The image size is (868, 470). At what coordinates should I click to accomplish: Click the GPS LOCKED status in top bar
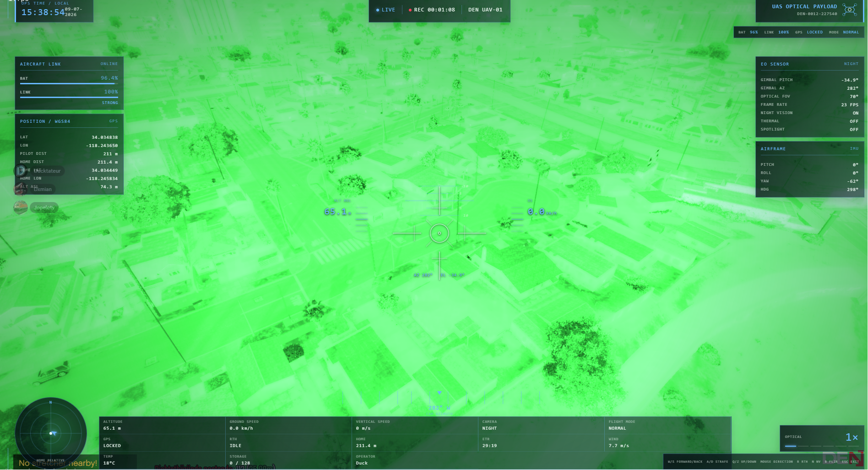point(809,33)
